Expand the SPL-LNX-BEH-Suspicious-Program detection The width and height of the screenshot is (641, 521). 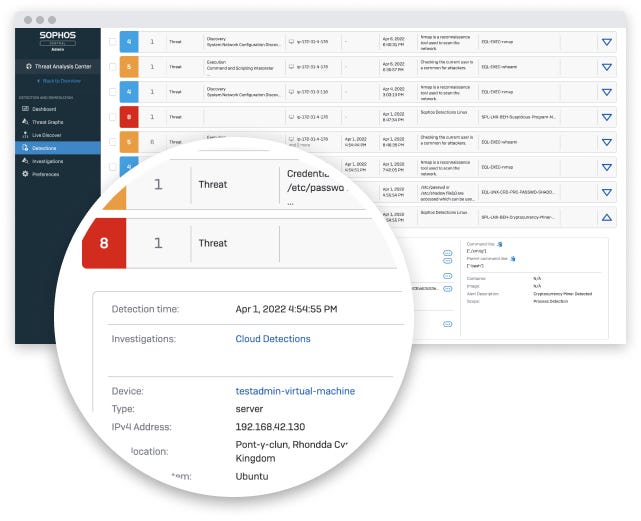coord(607,117)
